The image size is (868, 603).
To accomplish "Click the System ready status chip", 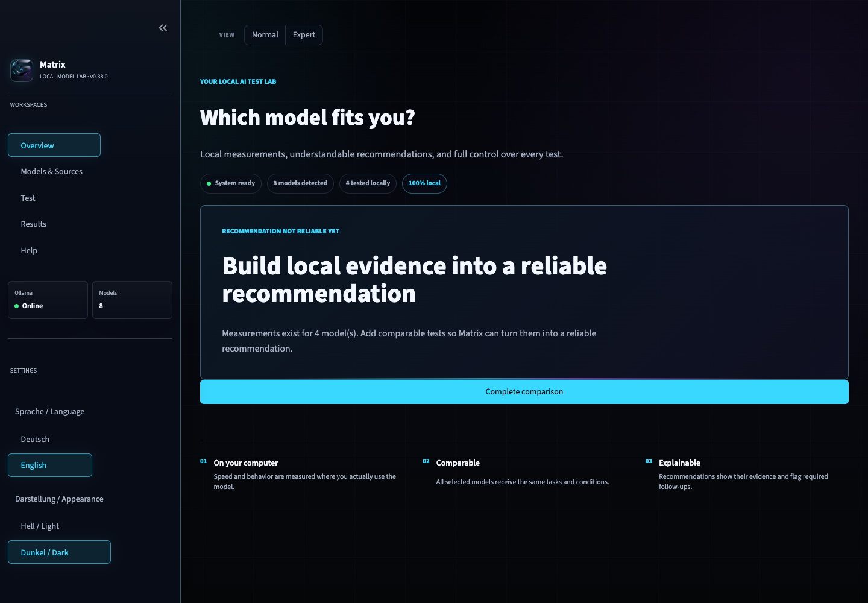I will coord(231,183).
